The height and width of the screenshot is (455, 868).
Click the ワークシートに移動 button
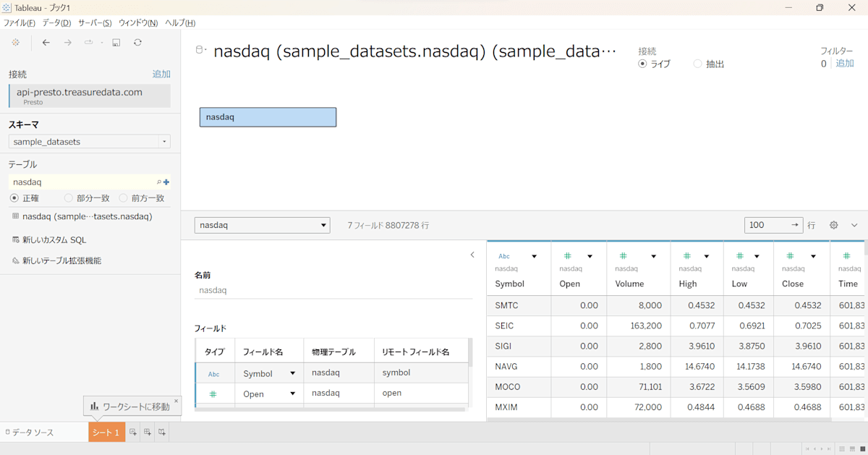[x=133, y=406]
